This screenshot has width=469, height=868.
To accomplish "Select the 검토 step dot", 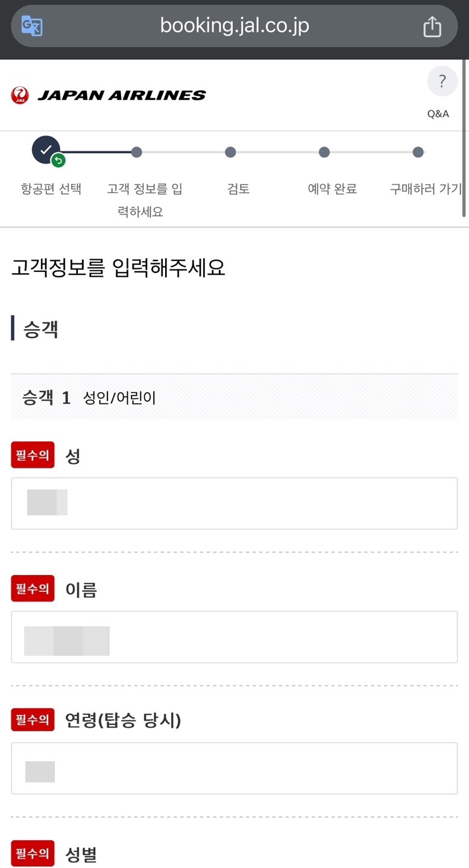I will pyautogui.click(x=230, y=153).
